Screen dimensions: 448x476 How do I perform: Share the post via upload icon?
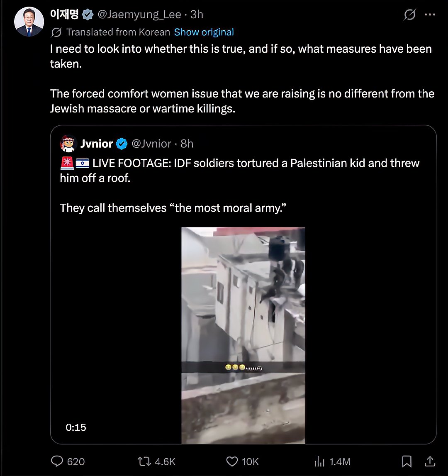click(x=430, y=461)
